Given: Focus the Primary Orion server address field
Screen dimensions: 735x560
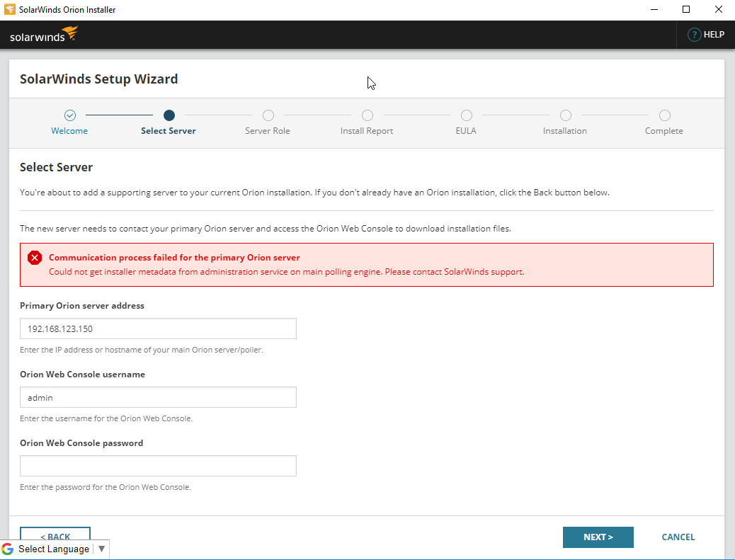Looking at the screenshot, I should 158,328.
